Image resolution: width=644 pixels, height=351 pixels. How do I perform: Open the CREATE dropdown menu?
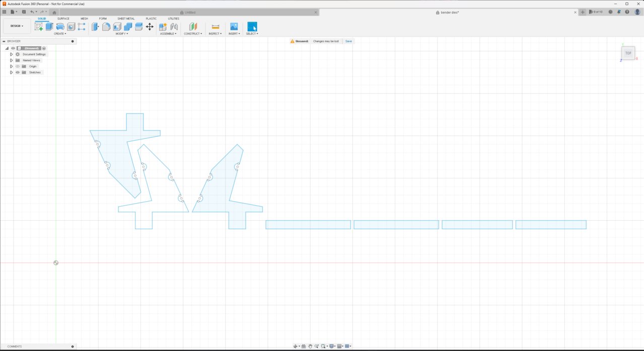pyautogui.click(x=60, y=34)
